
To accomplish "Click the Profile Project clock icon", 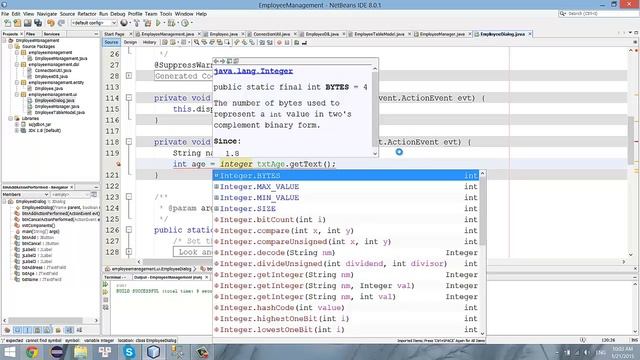I will coord(185,23).
